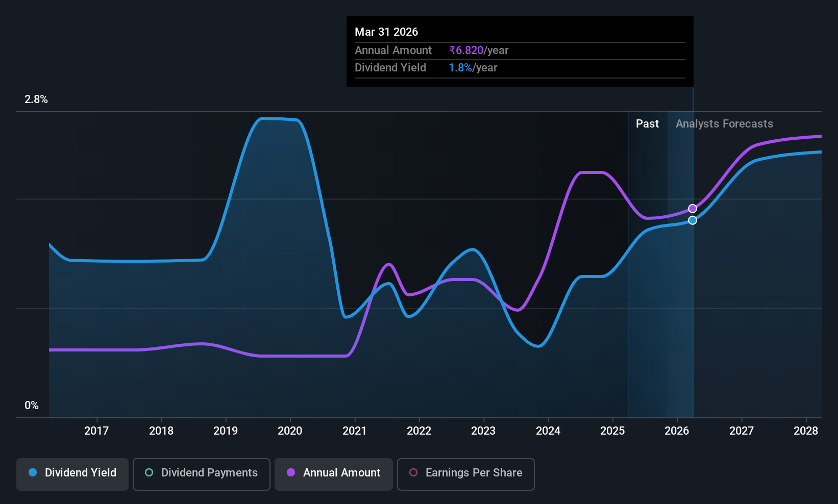Select the blue Dividend Yield data point marker

point(693,220)
